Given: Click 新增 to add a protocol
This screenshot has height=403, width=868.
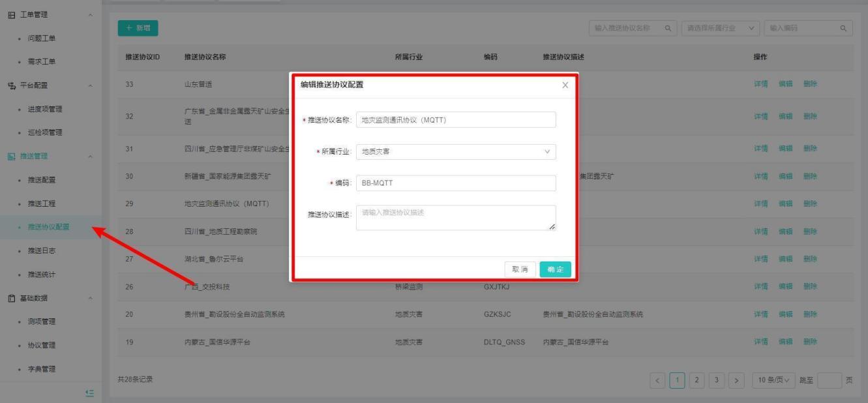Looking at the screenshot, I should pos(138,29).
